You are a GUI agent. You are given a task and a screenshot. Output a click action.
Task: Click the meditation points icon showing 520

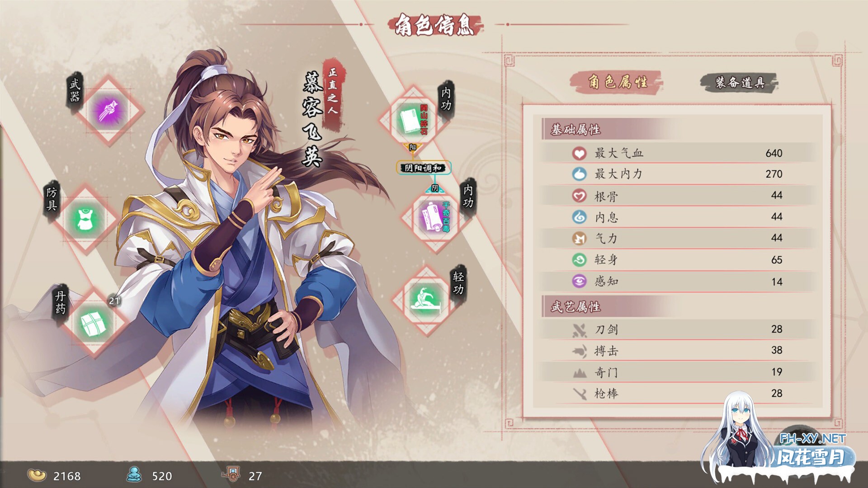pos(134,474)
